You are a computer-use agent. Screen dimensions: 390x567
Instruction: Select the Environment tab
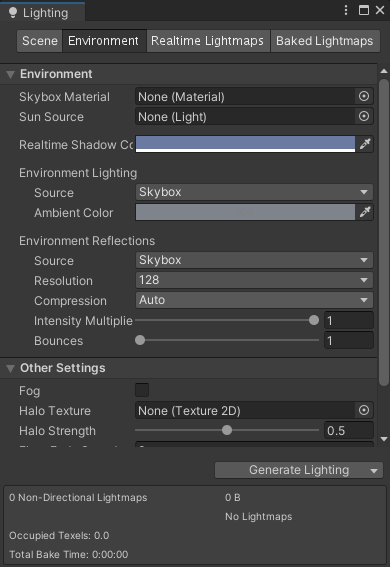pos(104,41)
